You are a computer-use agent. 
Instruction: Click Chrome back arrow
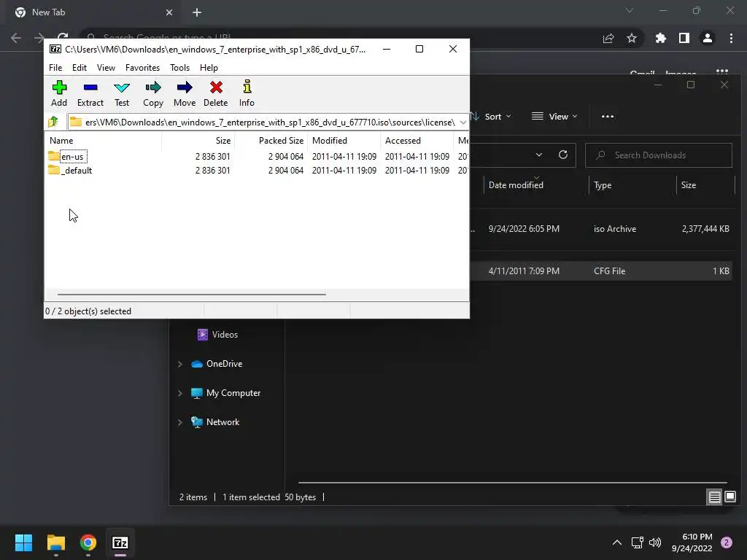pos(16,38)
